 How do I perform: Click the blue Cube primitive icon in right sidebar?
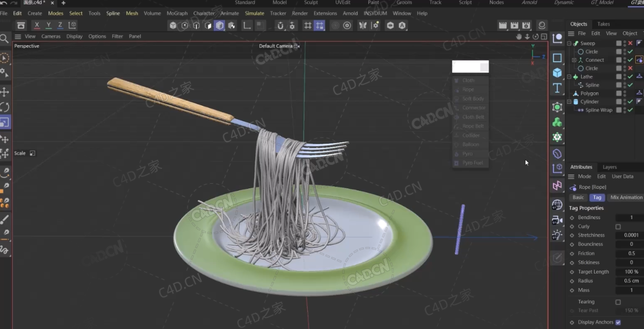(x=557, y=71)
